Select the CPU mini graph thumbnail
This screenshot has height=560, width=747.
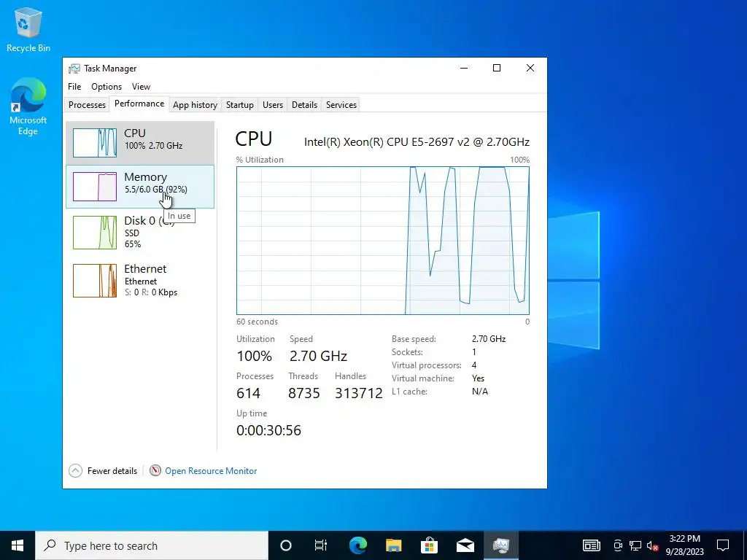pyautogui.click(x=94, y=142)
